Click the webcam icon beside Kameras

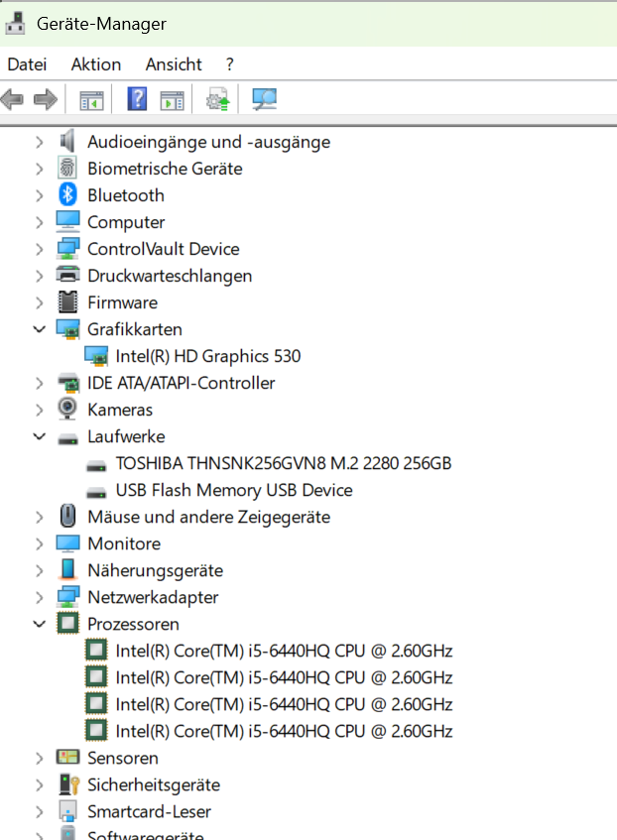[67, 409]
